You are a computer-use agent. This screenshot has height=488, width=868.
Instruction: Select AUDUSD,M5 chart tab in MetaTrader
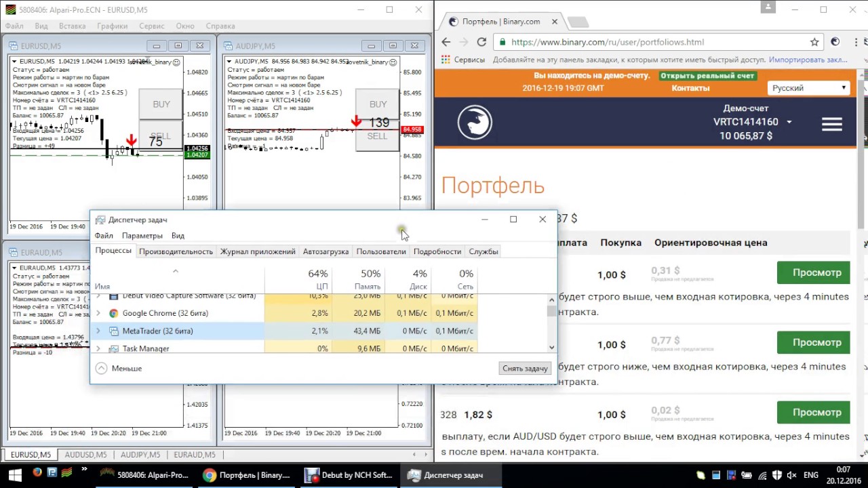(x=85, y=455)
